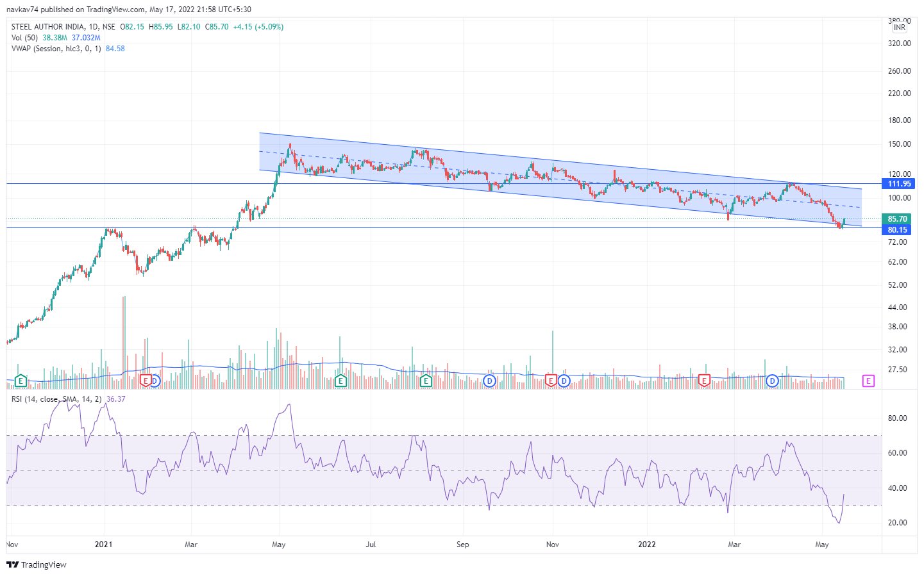This screenshot has height=576, width=924.
Task: Click the +4.15 (+5.09%) change value
Action: tap(258, 27)
